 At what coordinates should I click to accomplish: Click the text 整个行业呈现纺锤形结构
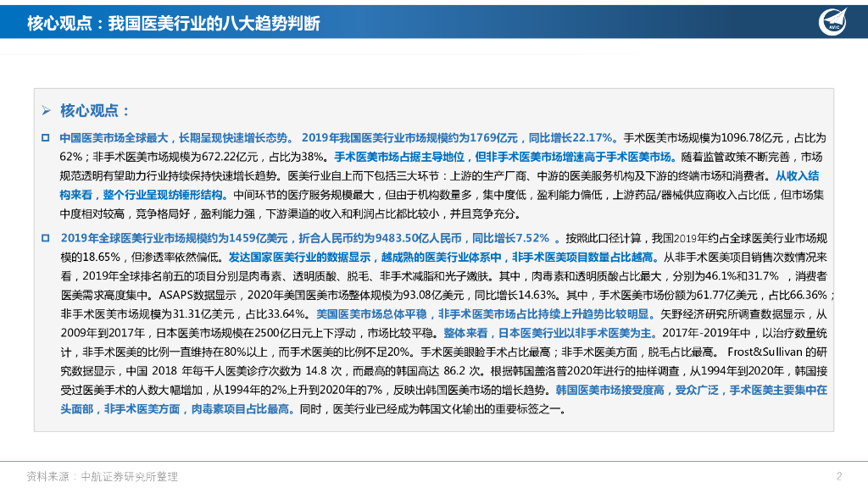165,195
